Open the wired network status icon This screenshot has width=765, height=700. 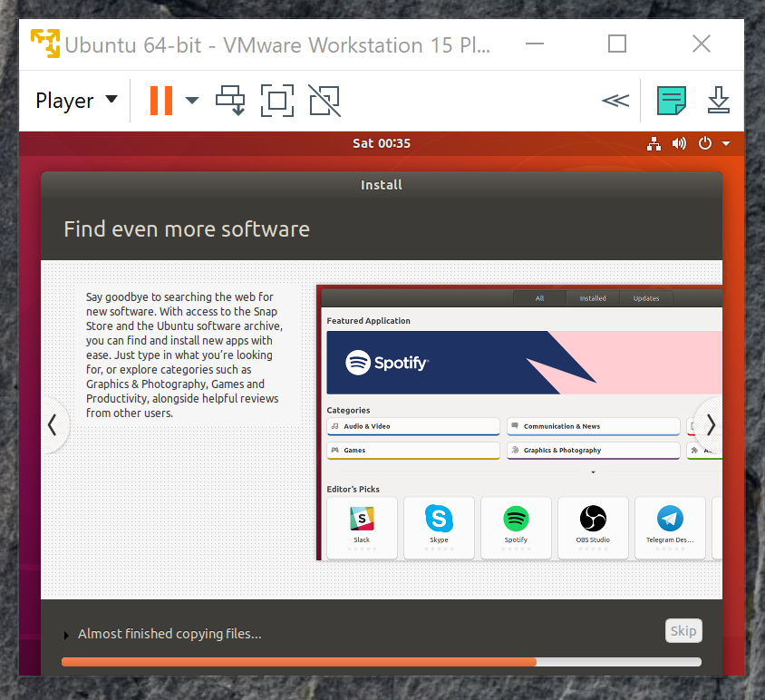click(x=654, y=143)
